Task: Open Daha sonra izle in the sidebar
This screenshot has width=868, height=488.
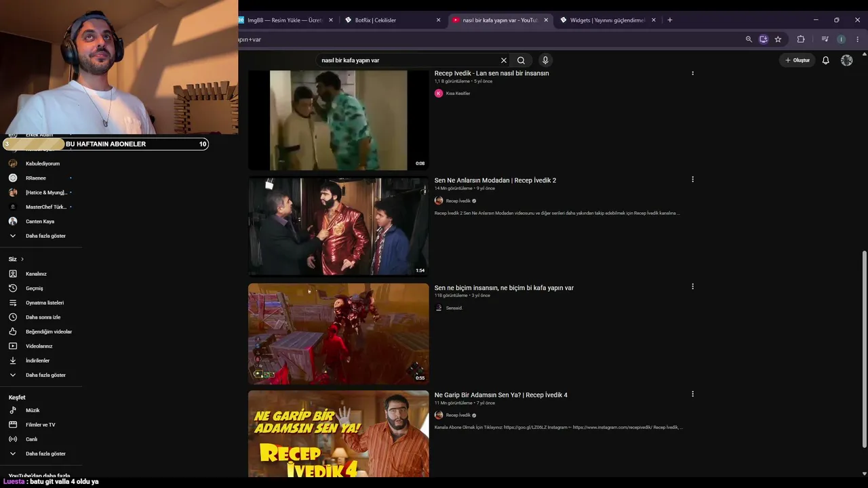Action: click(x=41, y=317)
